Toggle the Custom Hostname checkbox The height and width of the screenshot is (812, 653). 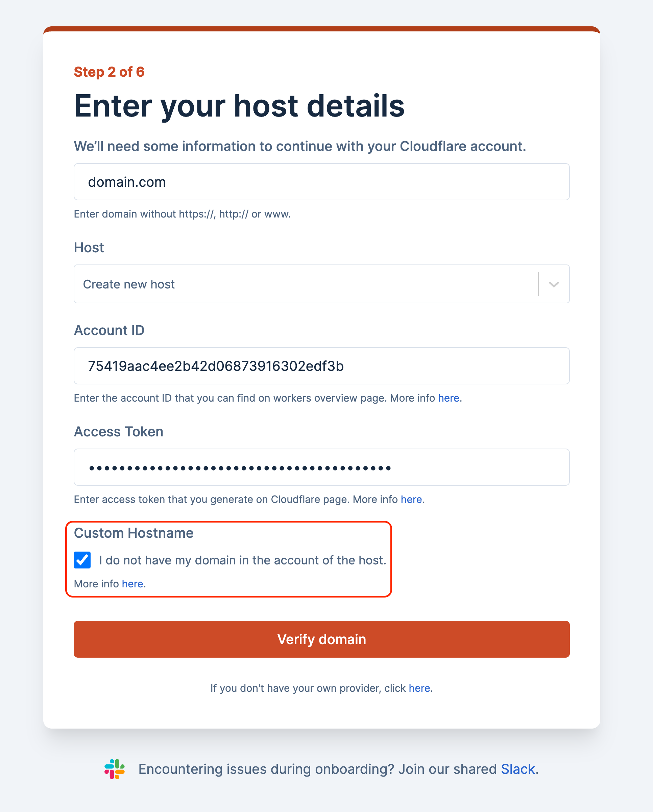pos(82,560)
